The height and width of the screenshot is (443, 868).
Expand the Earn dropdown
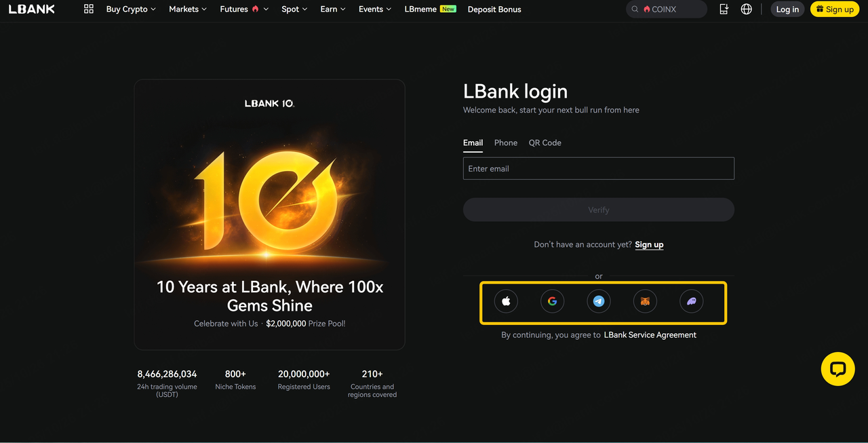pos(332,9)
